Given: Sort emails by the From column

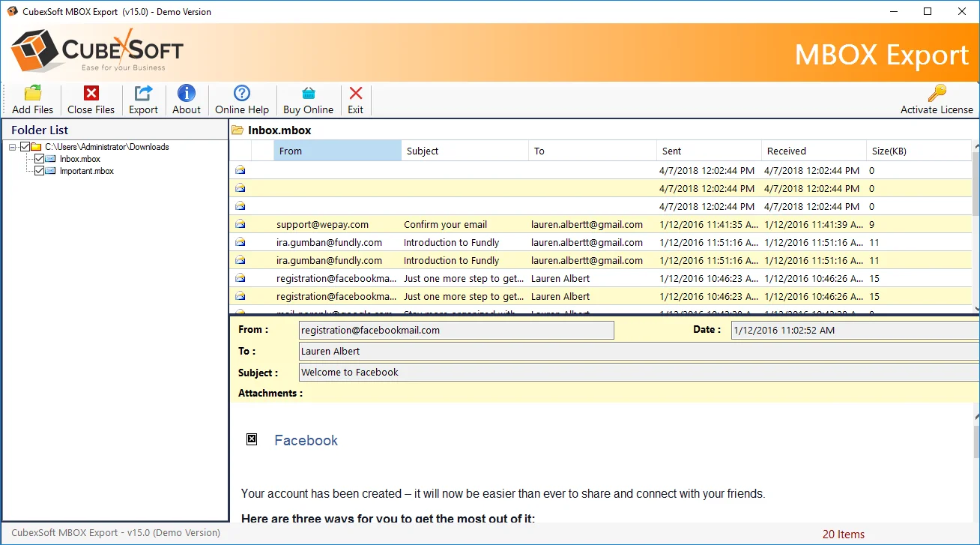Looking at the screenshot, I should 337,151.
